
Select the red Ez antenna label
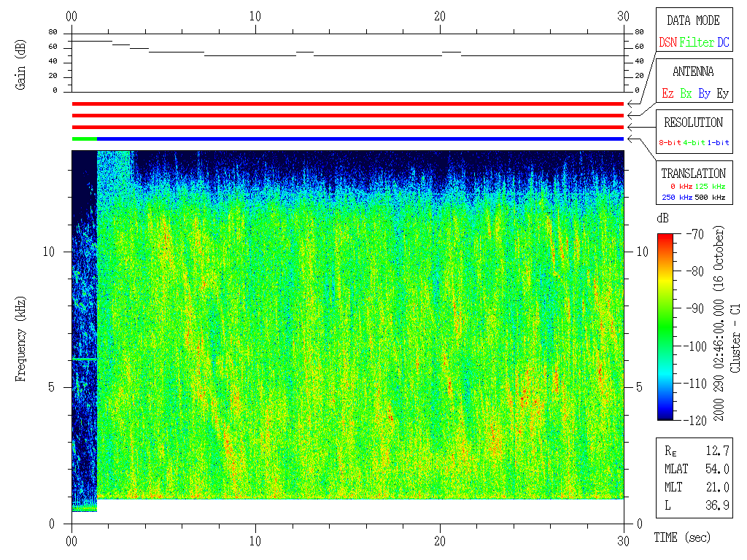tap(667, 93)
